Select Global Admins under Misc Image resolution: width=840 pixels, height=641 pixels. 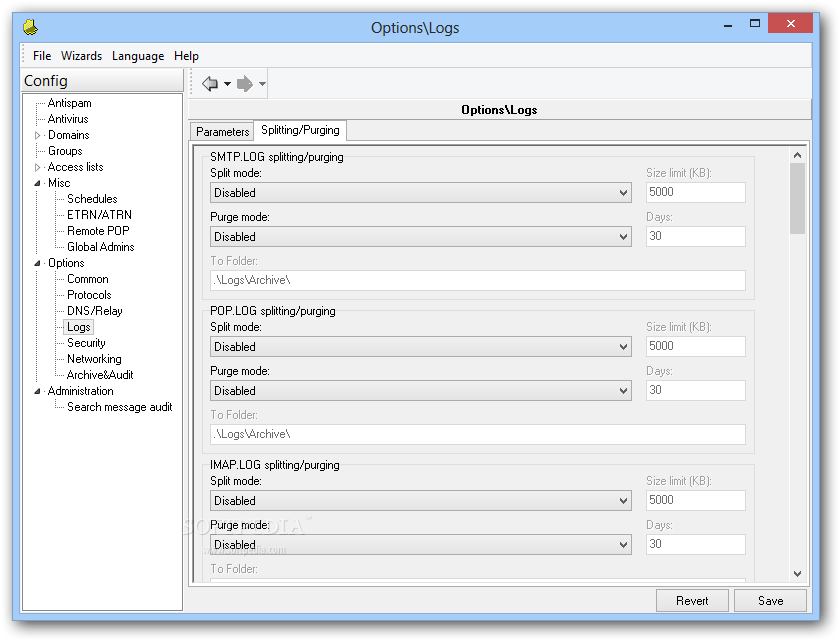[101, 247]
